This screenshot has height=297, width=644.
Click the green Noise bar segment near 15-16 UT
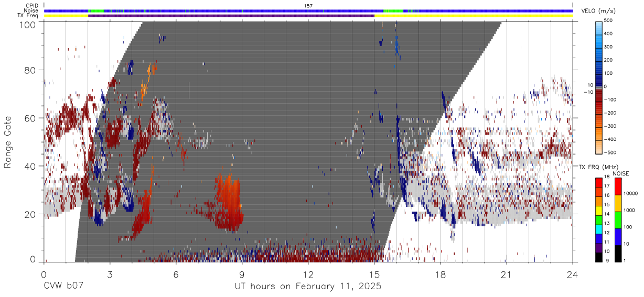[x=393, y=10]
